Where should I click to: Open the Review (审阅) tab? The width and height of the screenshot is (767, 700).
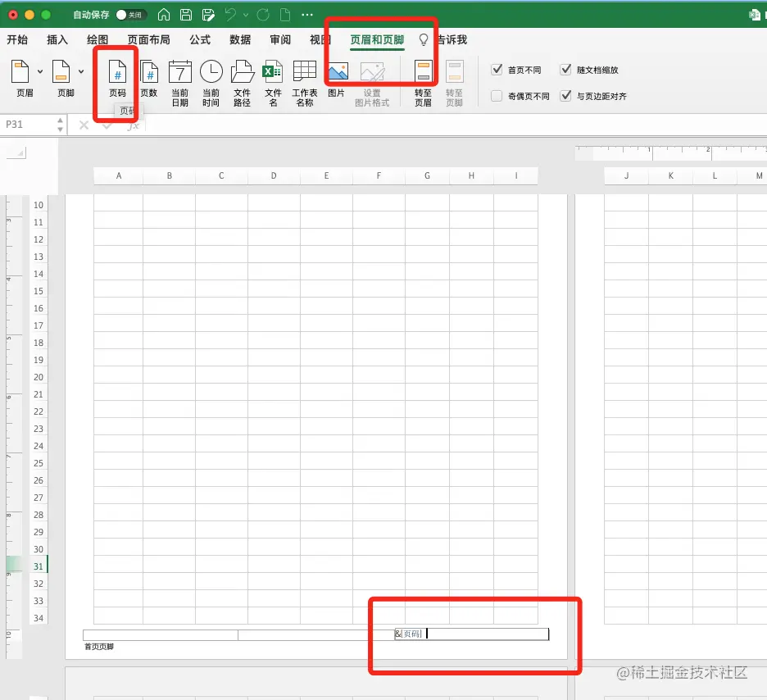280,39
